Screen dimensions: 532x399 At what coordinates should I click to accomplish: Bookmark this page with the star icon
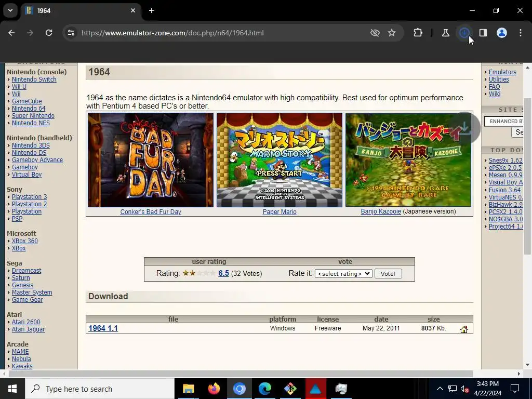[x=392, y=33]
